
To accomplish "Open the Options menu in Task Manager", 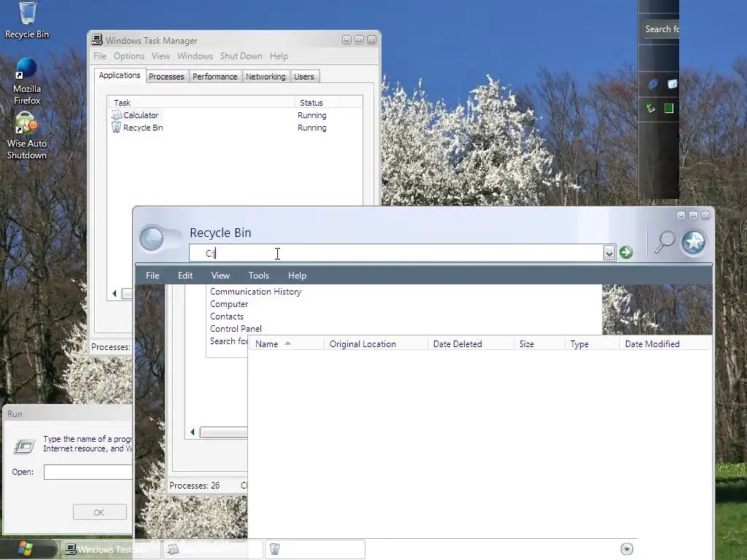I will point(128,55).
